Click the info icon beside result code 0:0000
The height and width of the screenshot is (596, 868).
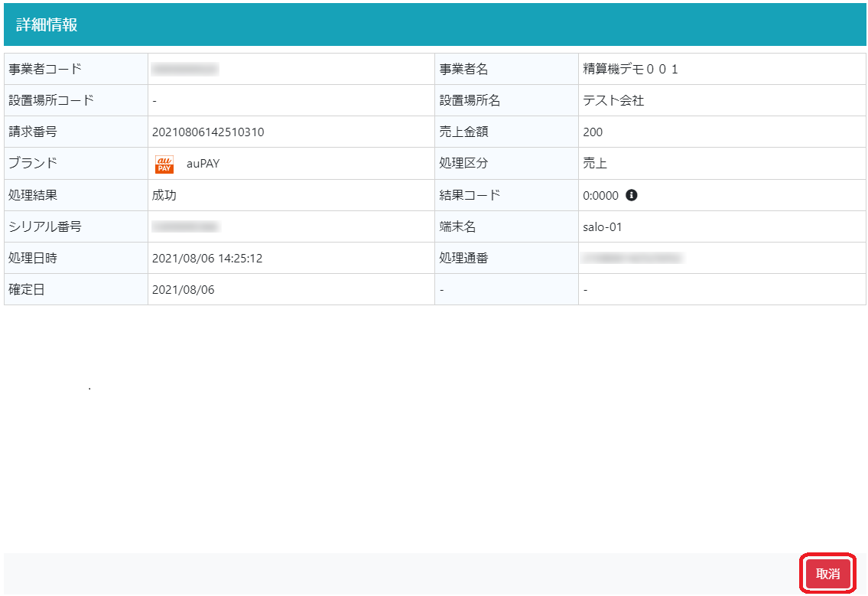[631, 195]
